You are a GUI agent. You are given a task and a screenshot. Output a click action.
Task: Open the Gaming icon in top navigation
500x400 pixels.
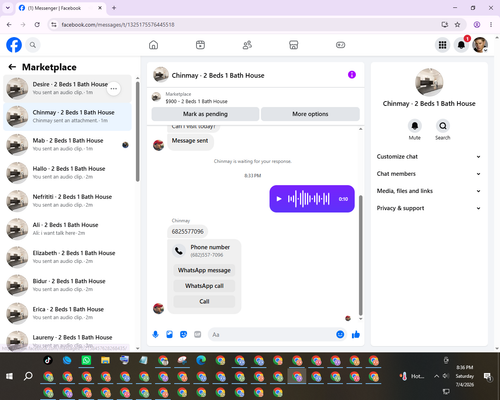click(x=340, y=45)
